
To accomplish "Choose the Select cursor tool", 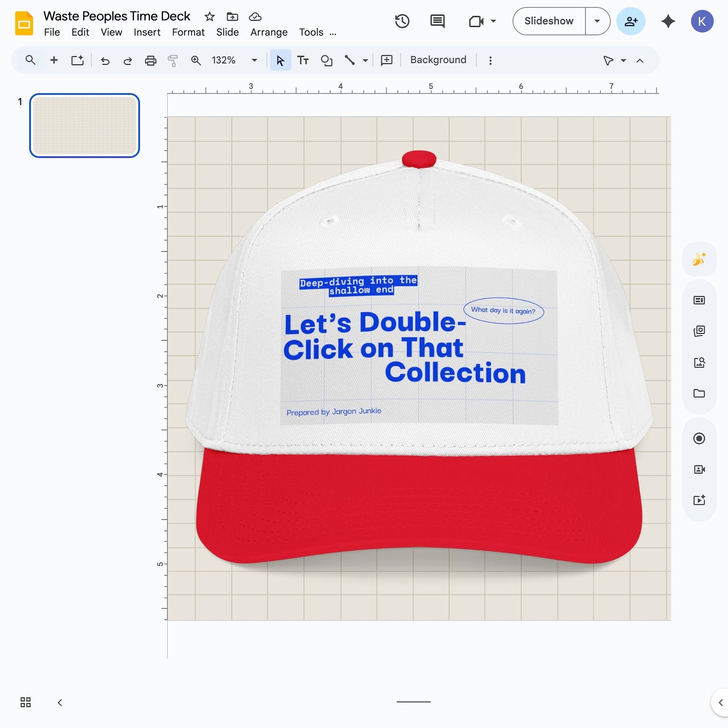I will [281, 60].
